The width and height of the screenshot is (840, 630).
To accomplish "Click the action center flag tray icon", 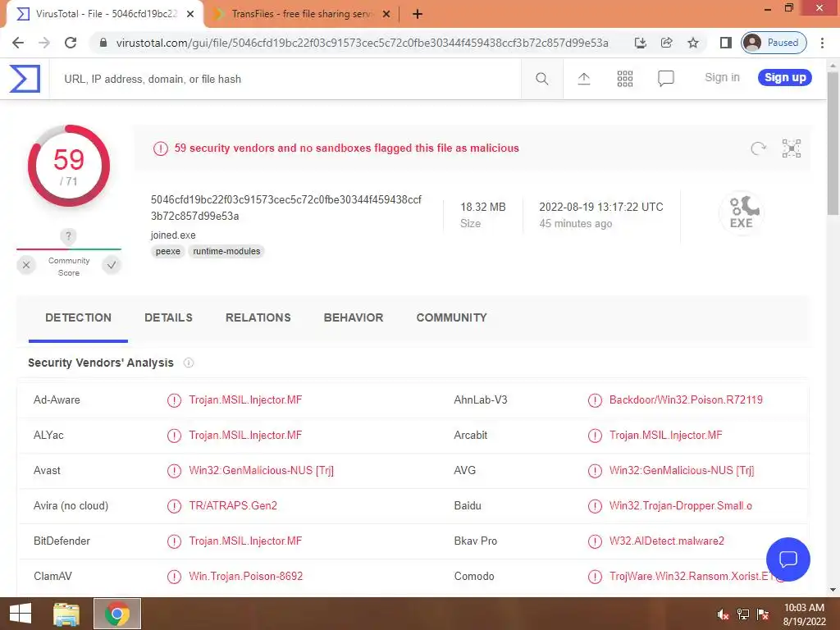I will coord(763,614).
